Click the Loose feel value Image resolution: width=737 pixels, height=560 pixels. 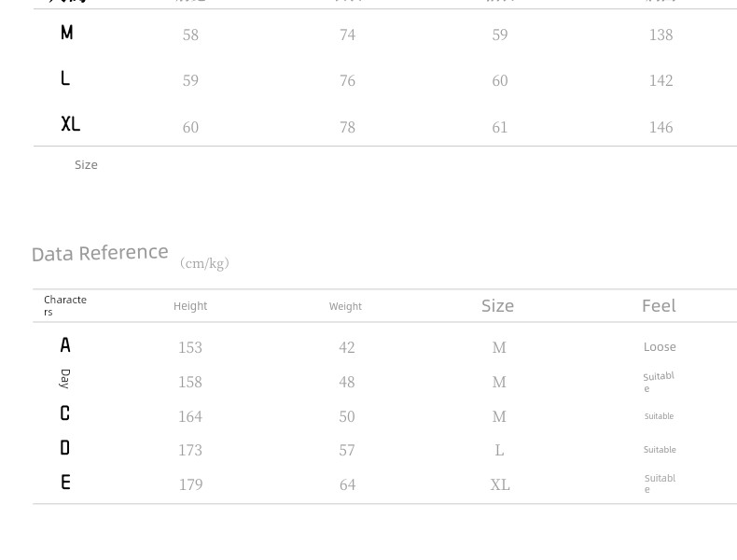click(660, 346)
